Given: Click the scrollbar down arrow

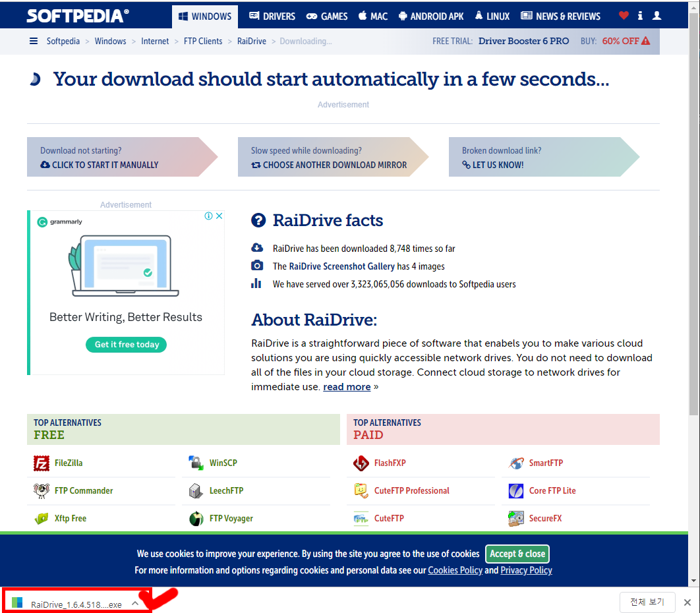Looking at the screenshot, I should pos(693,581).
